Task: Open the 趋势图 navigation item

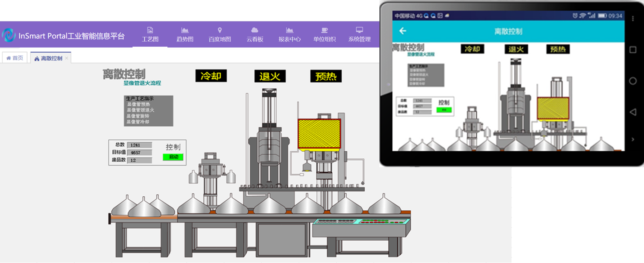Action: click(185, 35)
